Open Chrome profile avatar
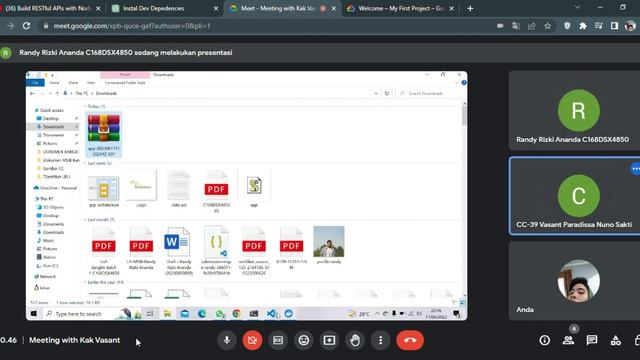This screenshot has width=640, height=360. 630,26
